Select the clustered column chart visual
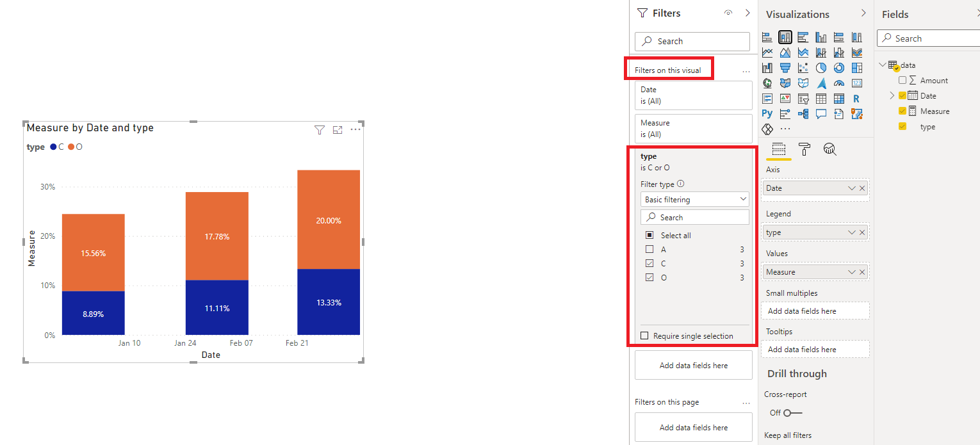This screenshot has height=445, width=980. point(821,37)
